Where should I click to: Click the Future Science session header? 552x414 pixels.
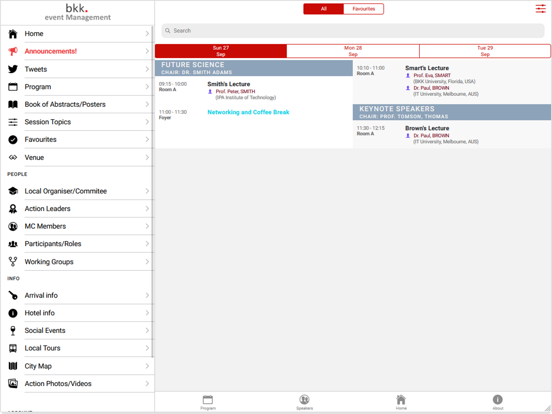point(254,68)
